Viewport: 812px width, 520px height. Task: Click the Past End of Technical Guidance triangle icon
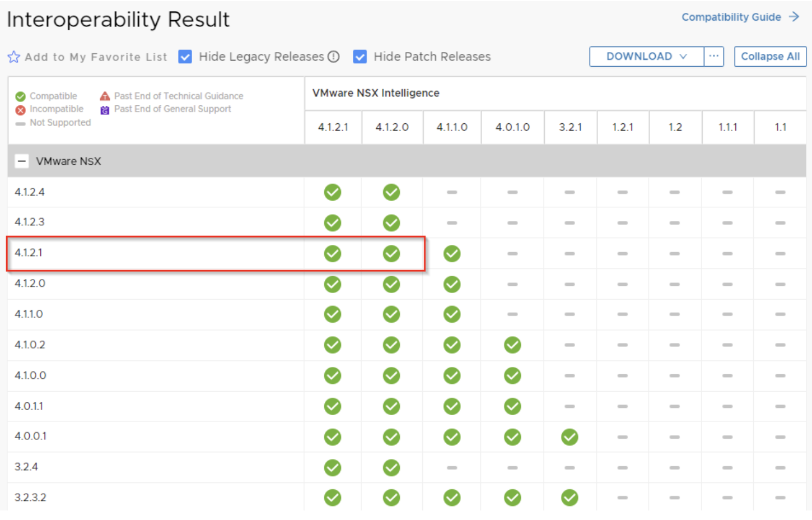coord(105,96)
